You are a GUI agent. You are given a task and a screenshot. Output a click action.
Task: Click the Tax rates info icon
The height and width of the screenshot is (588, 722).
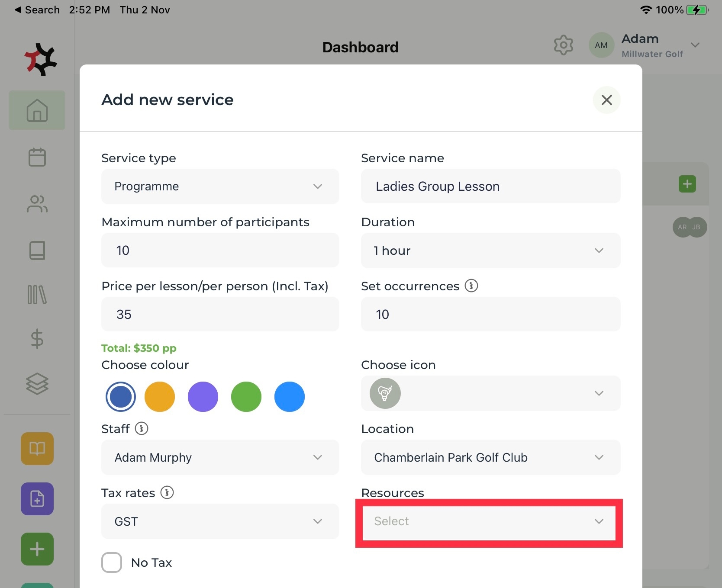pyautogui.click(x=167, y=492)
